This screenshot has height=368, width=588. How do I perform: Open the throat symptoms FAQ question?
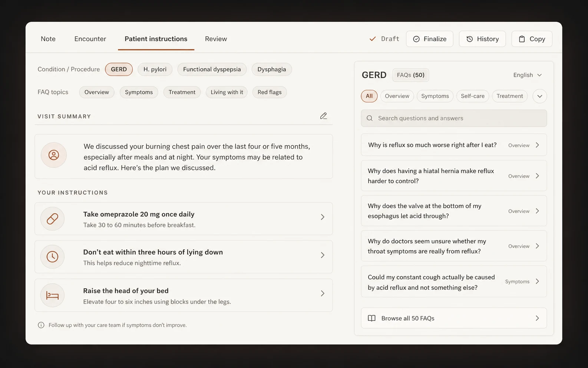pos(454,246)
